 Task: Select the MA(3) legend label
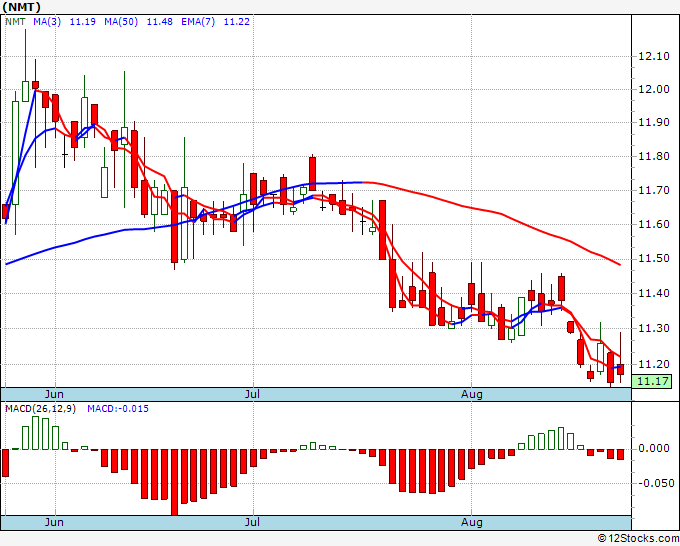click(47, 22)
